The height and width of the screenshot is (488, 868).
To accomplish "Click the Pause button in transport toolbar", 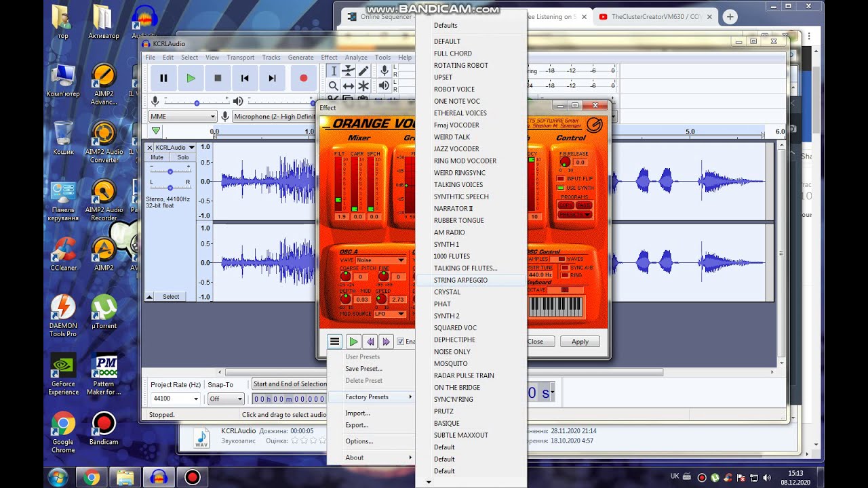I will 163,78.
